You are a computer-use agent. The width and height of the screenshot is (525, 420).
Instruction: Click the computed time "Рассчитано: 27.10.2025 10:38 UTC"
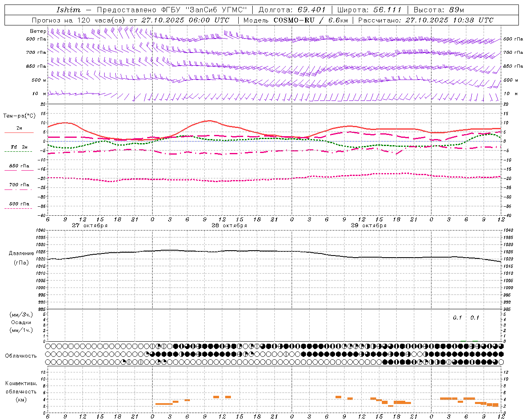[x=426, y=20]
